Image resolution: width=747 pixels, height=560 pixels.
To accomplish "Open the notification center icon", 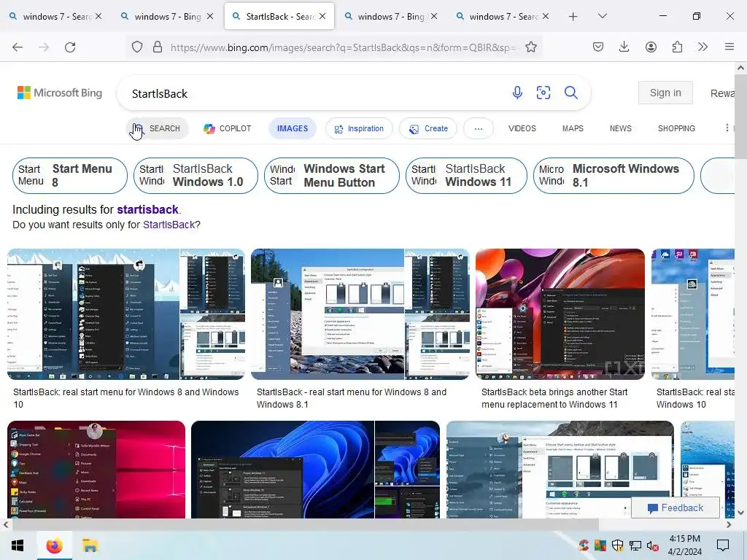I will 723,545.
